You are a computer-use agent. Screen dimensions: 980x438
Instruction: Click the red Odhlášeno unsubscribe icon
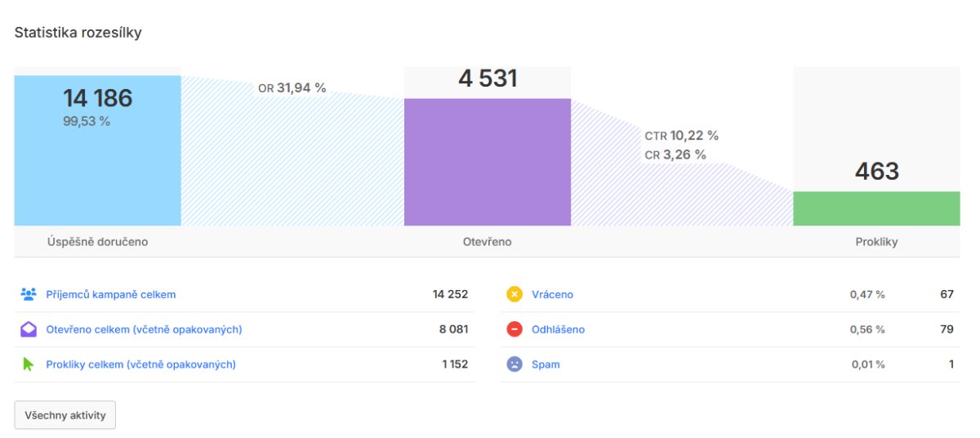[x=514, y=329]
